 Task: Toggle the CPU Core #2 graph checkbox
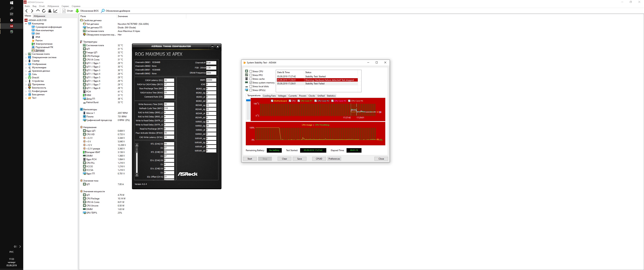[315, 101]
